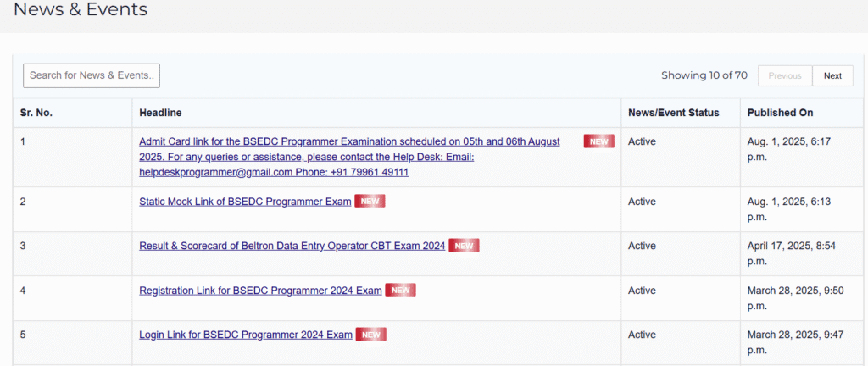Click NEW badge next to Static Mock Link
Screen dimensions: 868x366
(x=370, y=202)
